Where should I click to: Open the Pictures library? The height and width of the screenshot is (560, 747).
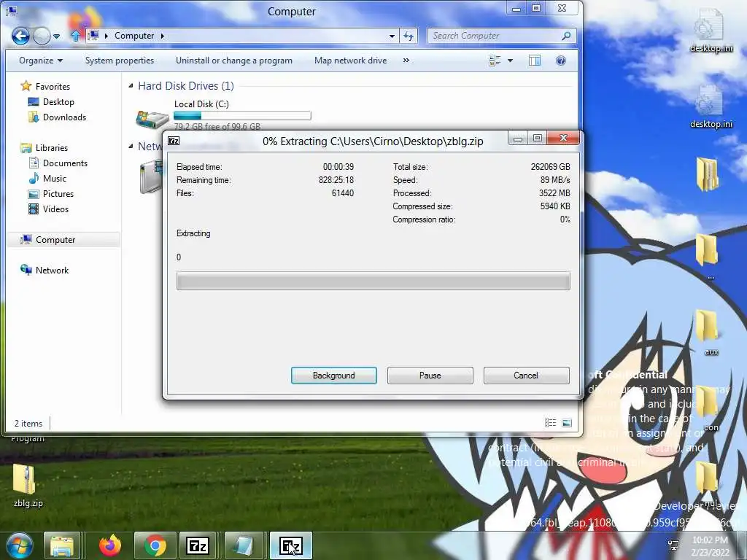tap(58, 194)
